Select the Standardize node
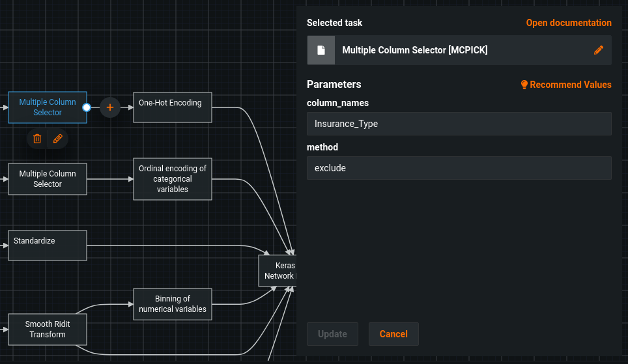Screen dimensions: 628x364 click(x=48, y=245)
